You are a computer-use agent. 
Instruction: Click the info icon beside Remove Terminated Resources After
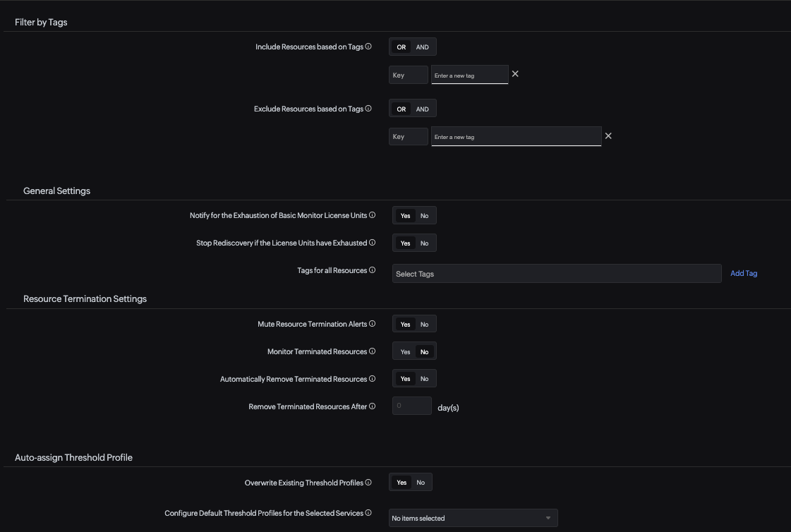(x=372, y=406)
